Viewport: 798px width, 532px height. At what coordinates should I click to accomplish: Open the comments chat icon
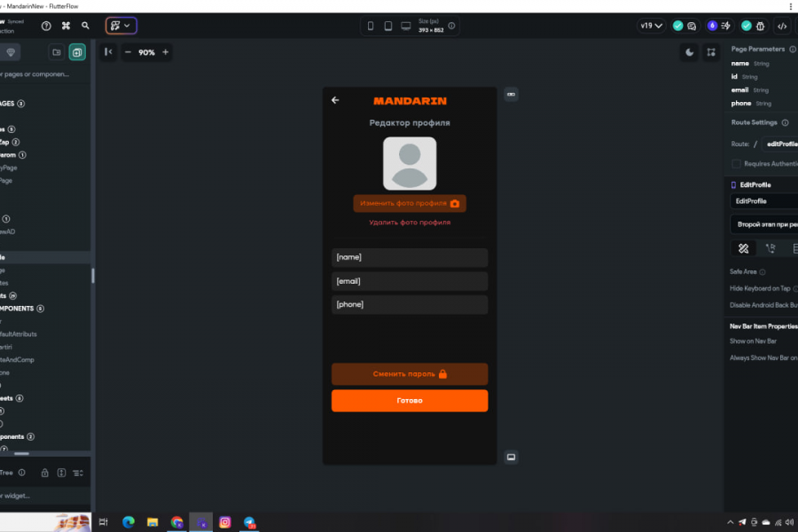(x=692, y=26)
